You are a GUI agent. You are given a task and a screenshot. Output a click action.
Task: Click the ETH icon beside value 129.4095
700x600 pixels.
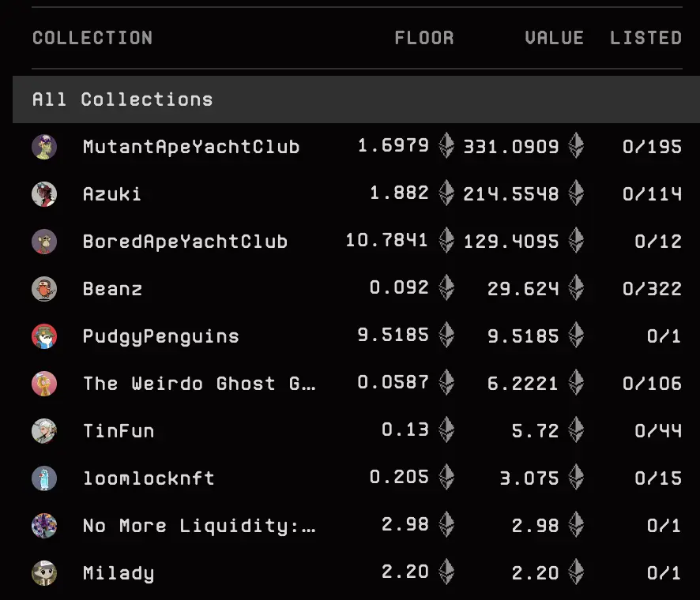576,240
